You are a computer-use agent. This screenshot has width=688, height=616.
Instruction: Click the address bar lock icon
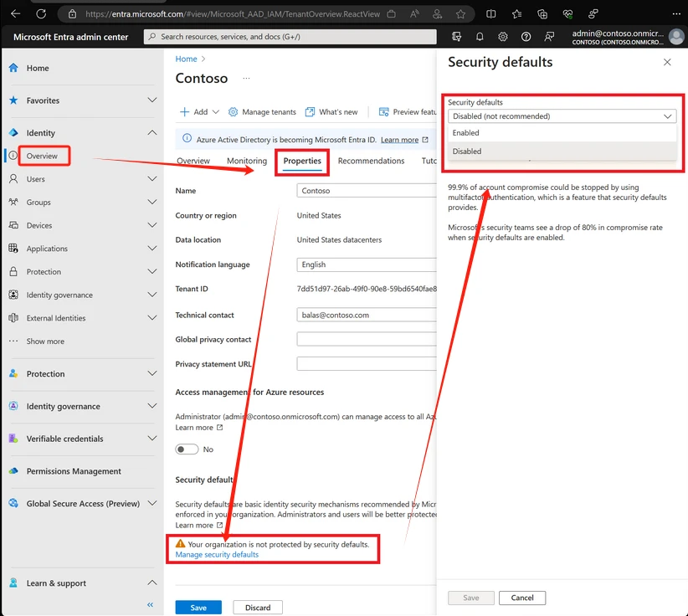coord(72,14)
